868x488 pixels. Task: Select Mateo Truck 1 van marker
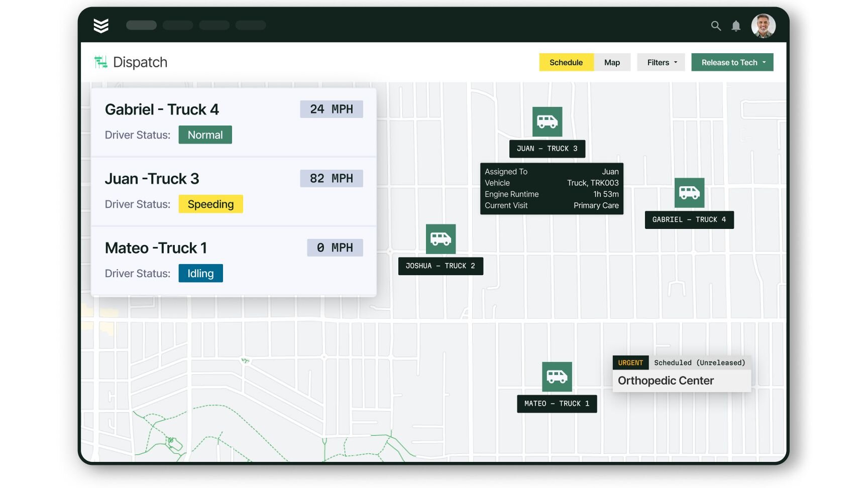point(557,377)
